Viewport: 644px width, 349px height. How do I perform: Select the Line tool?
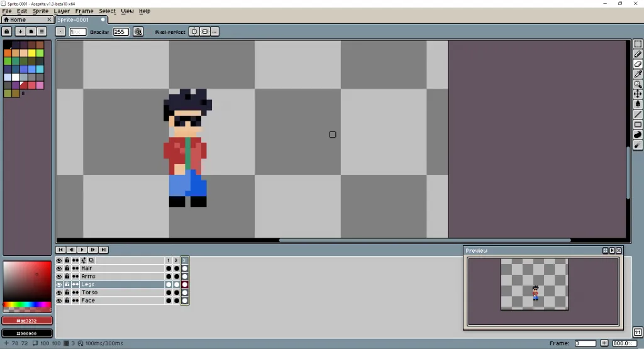(638, 114)
